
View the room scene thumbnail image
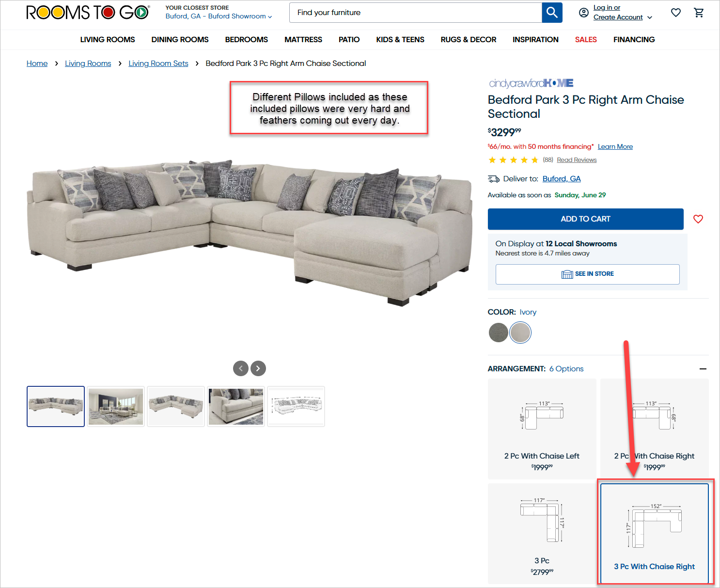click(x=116, y=406)
